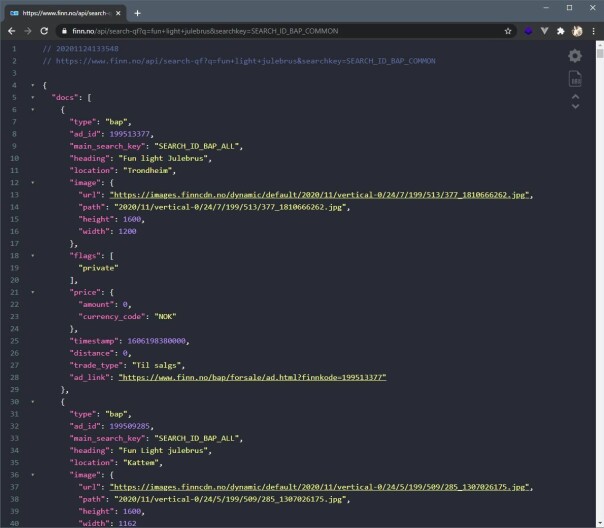Select width value 1162

click(127, 523)
